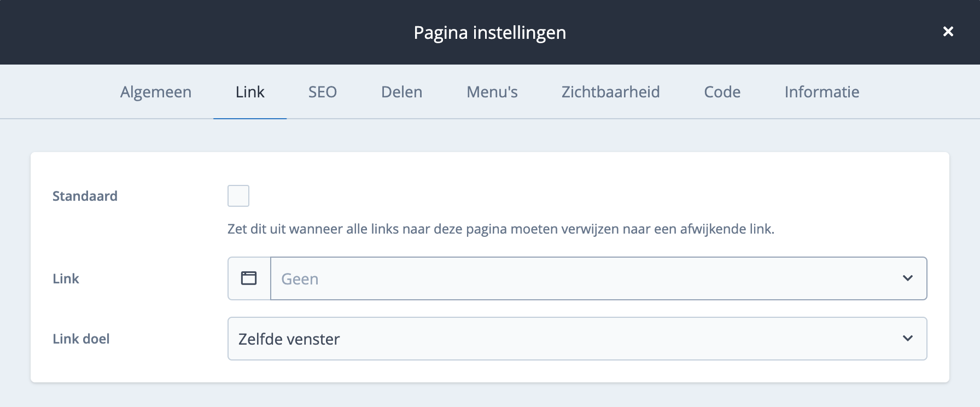
Task: Click the help text under Standaard checkbox
Action: click(500, 229)
